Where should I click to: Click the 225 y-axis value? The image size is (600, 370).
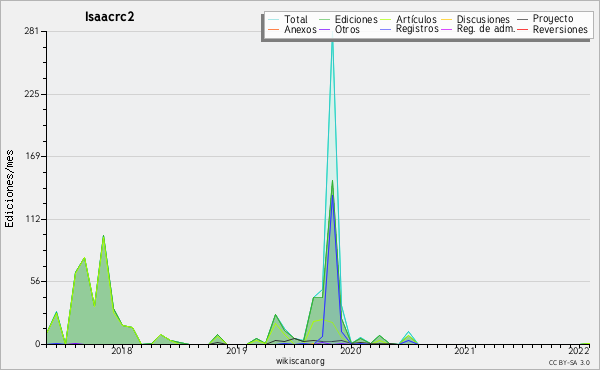coord(32,94)
